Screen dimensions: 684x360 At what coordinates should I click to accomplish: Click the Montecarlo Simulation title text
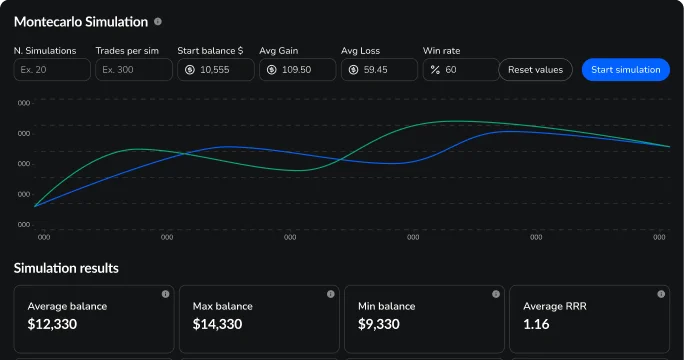click(81, 22)
